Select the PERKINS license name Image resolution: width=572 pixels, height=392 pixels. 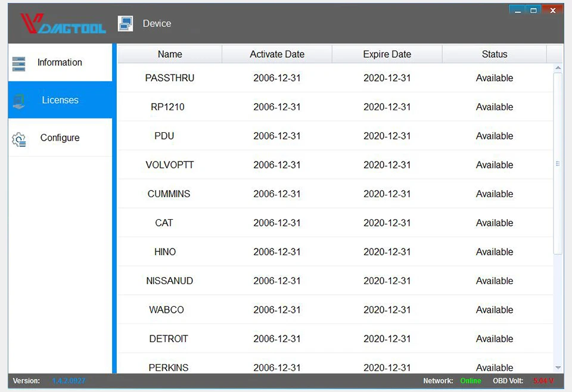(x=169, y=368)
